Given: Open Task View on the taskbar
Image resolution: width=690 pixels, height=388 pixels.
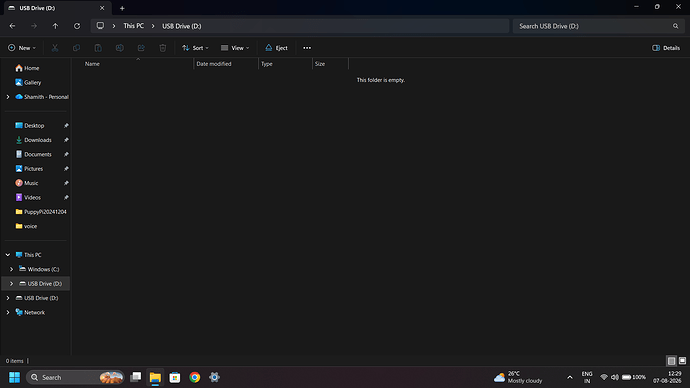Looking at the screenshot, I should click(136, 377).
